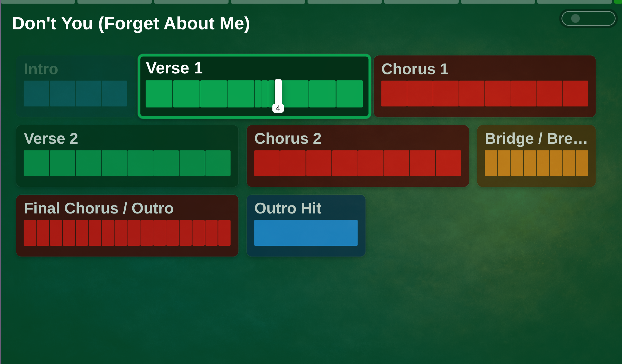The width and height of the screenshot is (622, 364).
Task: Click the last red bar of Chorus 1
Action: coord(575,93)
